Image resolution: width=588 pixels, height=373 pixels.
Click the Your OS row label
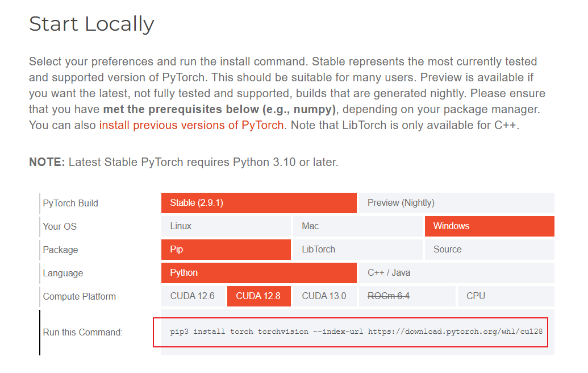(x=60, y=227)
